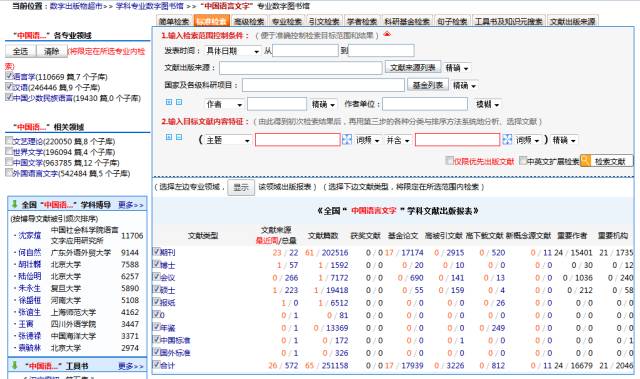Focus the first red-bordered 主题 input

(x=298, y=140)
